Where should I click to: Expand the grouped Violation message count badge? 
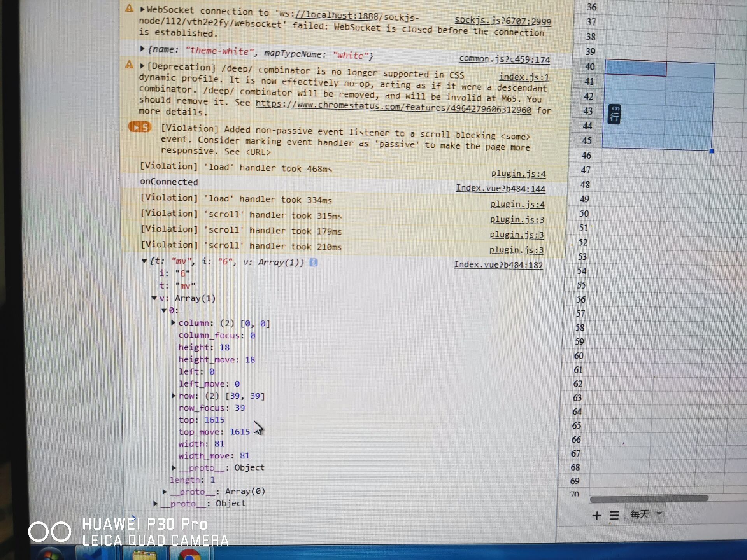tap(140, 127)
